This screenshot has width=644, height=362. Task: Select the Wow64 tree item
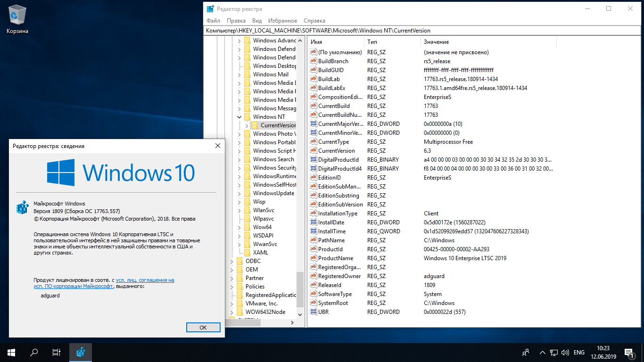coord(262,227)
